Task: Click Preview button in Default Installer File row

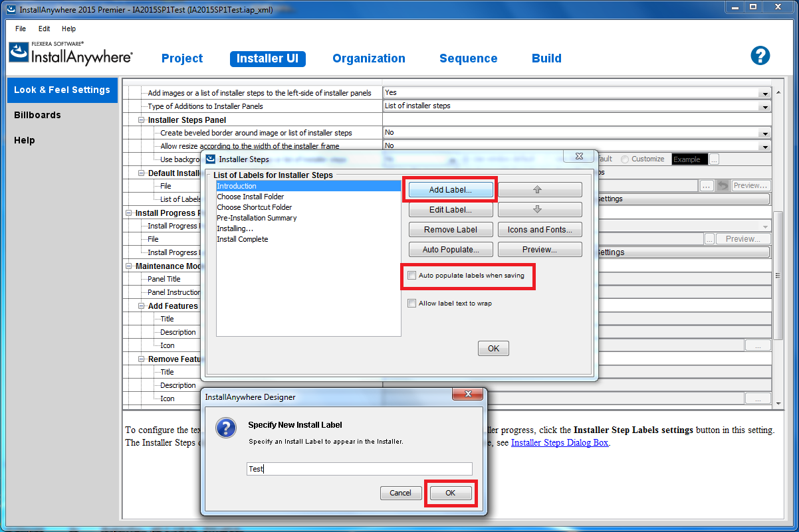Action: [x=750, y=186]
